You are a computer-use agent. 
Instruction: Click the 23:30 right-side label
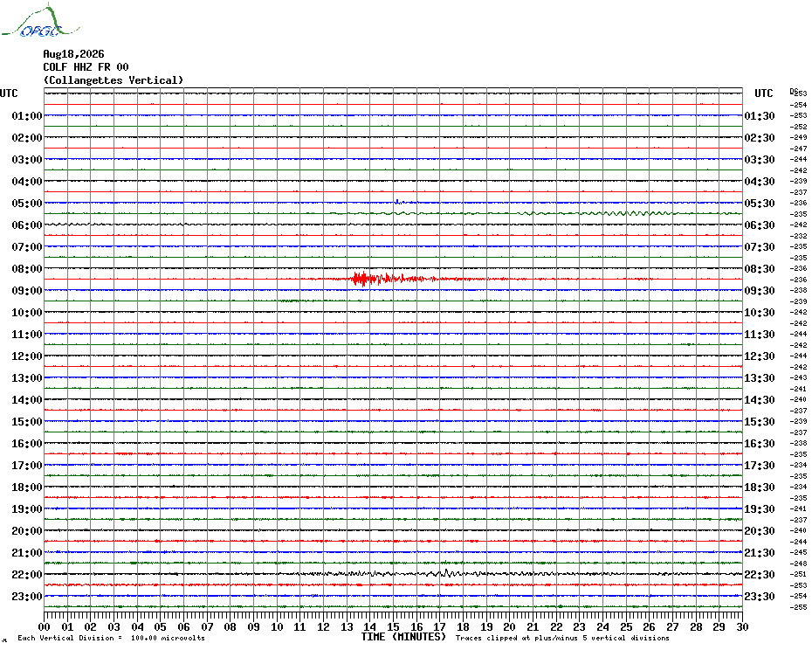pos(760,596)
